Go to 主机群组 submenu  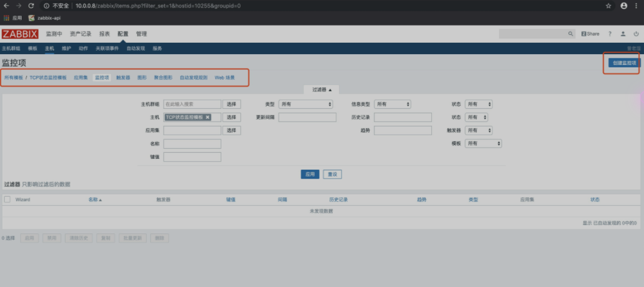tap(11, 48)
